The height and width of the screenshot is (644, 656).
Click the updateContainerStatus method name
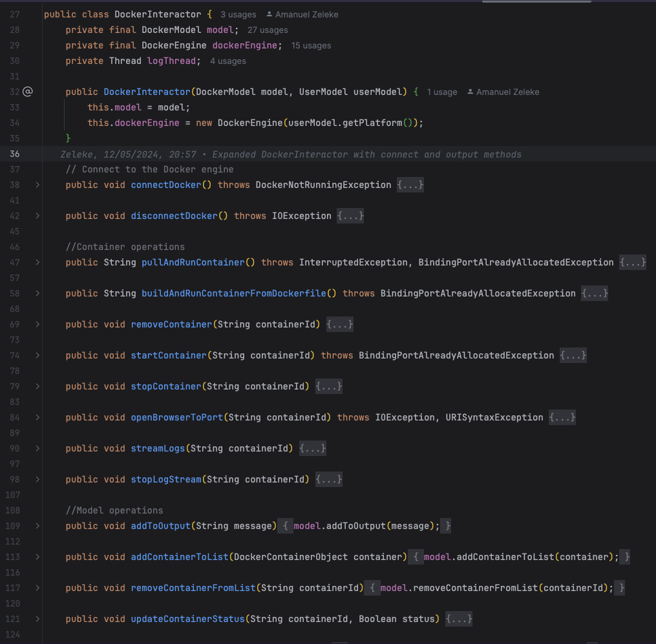pyautogui.click(x=188, y=619)
